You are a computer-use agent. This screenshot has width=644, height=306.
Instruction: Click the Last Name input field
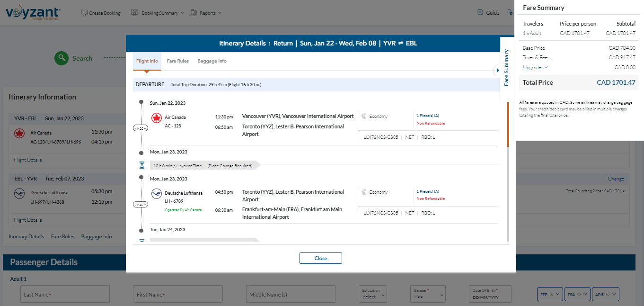pyautogui.click(x=65, y=294)
